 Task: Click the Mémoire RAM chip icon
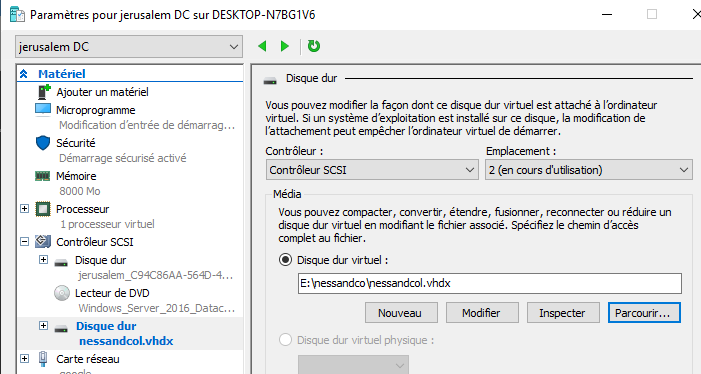click(43, 176)
